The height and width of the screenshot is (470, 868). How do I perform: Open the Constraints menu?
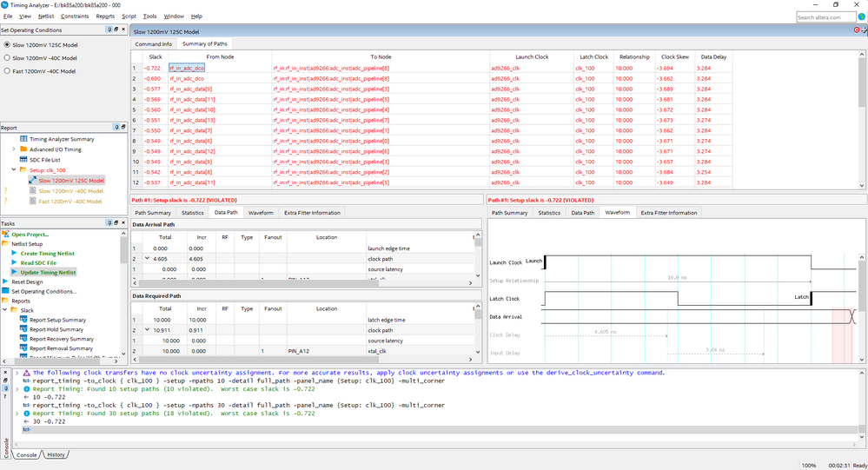(75, 17)
